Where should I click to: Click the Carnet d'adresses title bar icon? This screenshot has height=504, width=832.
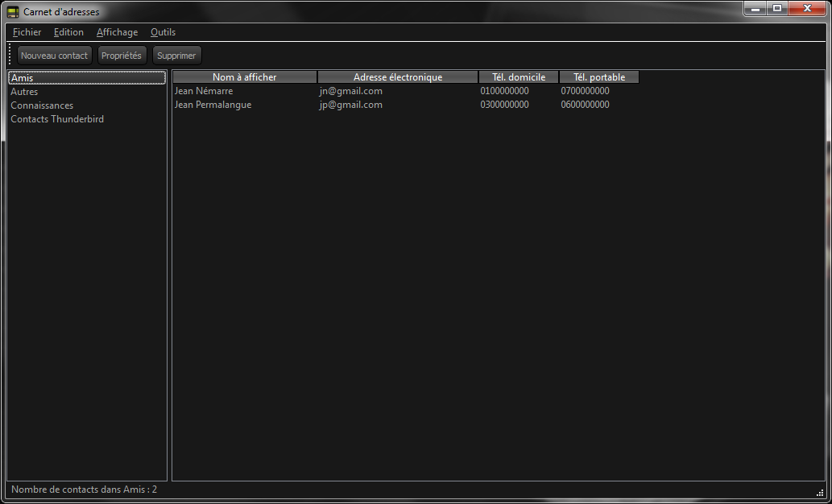[13, 12]
